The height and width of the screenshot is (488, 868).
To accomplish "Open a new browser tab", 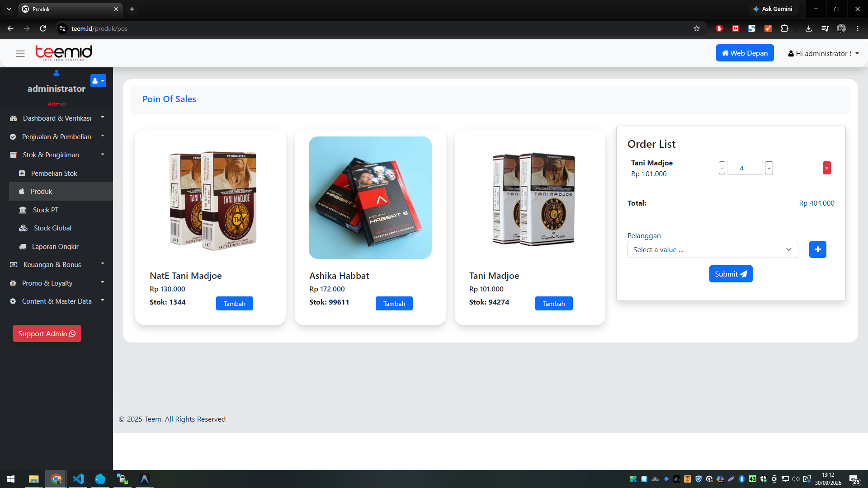I will point(132,9).
